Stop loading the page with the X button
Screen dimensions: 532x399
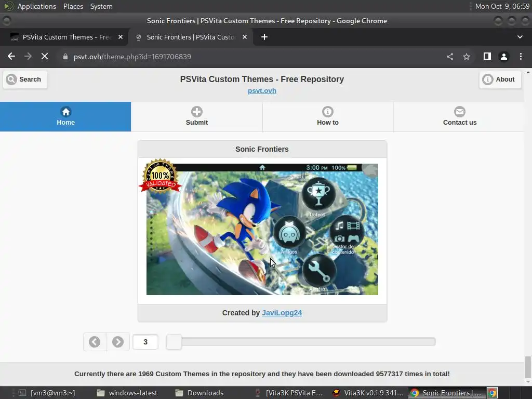click(x=45, y=56)
